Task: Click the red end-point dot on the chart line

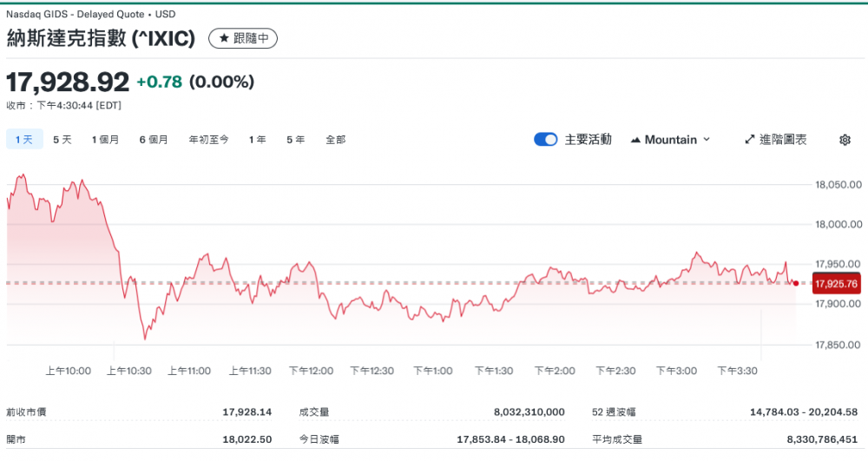Action: [x=796, y=283]
